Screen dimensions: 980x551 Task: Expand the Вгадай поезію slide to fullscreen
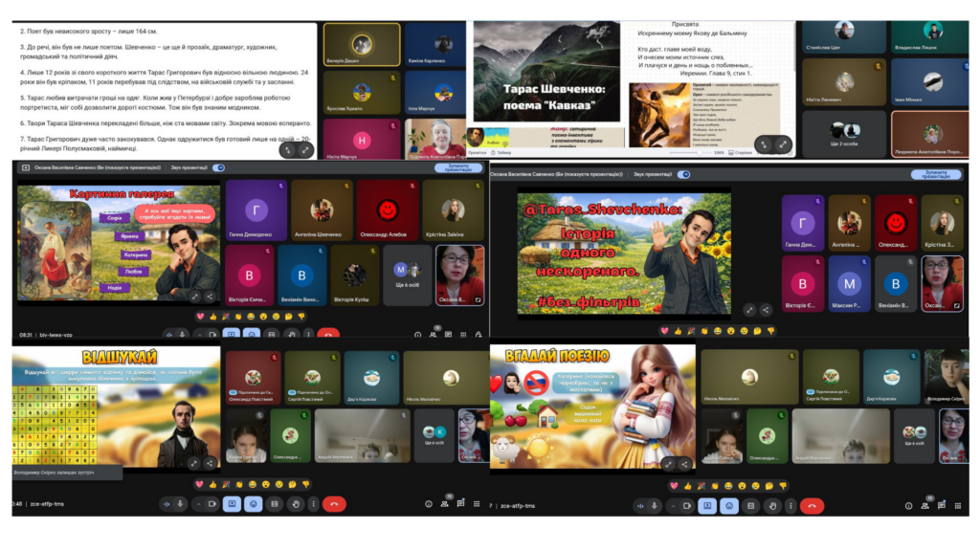click(x=669, y=464)
